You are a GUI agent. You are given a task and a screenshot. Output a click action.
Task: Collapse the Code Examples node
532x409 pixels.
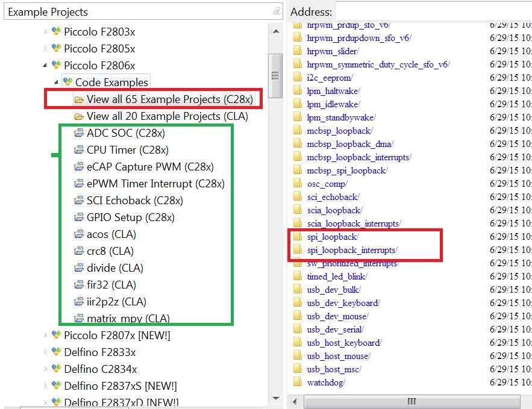56,82
